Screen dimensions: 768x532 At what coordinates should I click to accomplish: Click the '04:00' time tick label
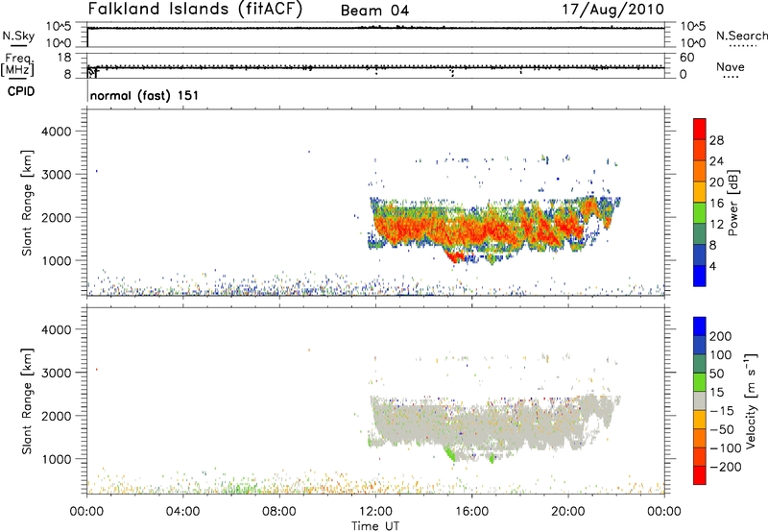[x=183, y=512]
